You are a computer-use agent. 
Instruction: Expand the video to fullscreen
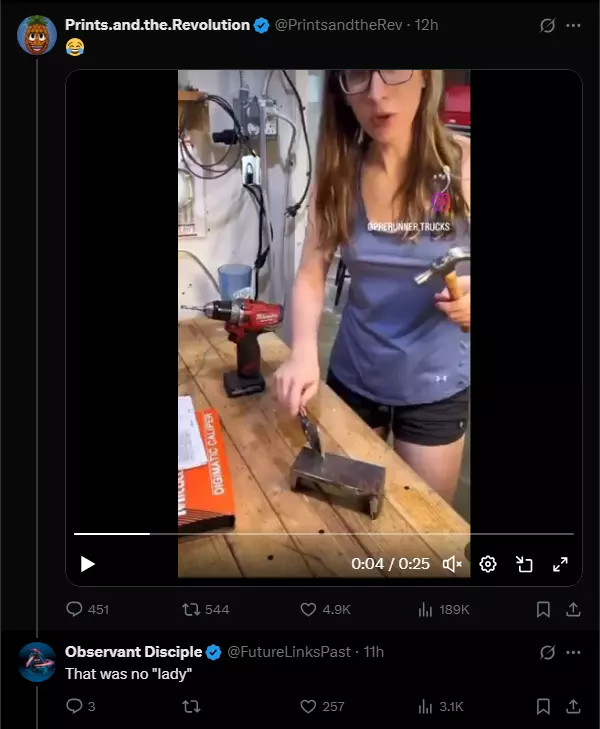click(x=560, y=564)
